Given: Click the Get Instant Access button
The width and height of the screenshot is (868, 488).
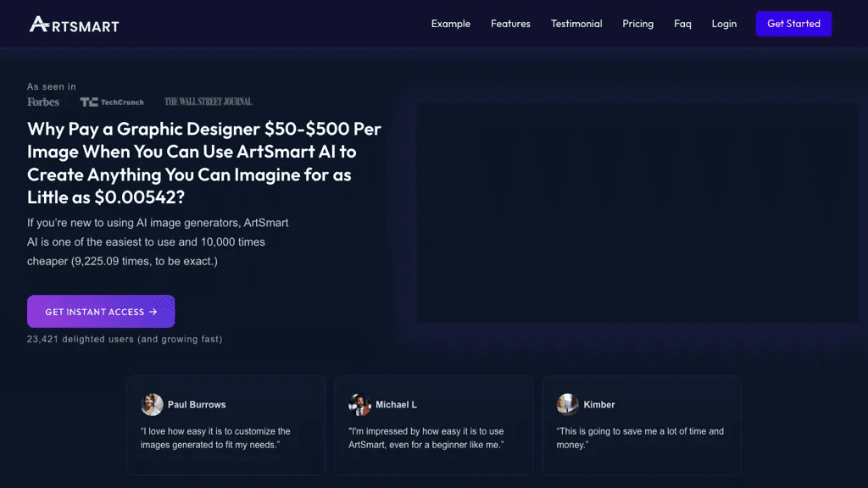Looking at the screenshot, I should pos(101,312).
